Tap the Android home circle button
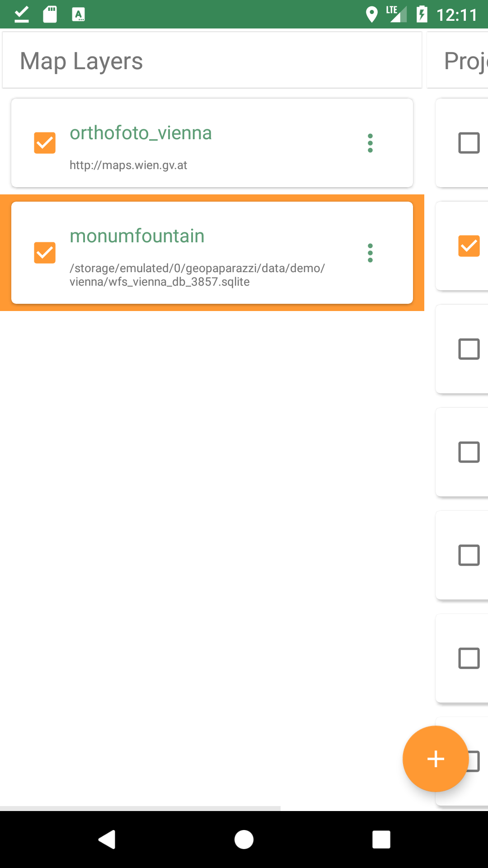This screenshot has width=488, height=868. tap(244, 840)
